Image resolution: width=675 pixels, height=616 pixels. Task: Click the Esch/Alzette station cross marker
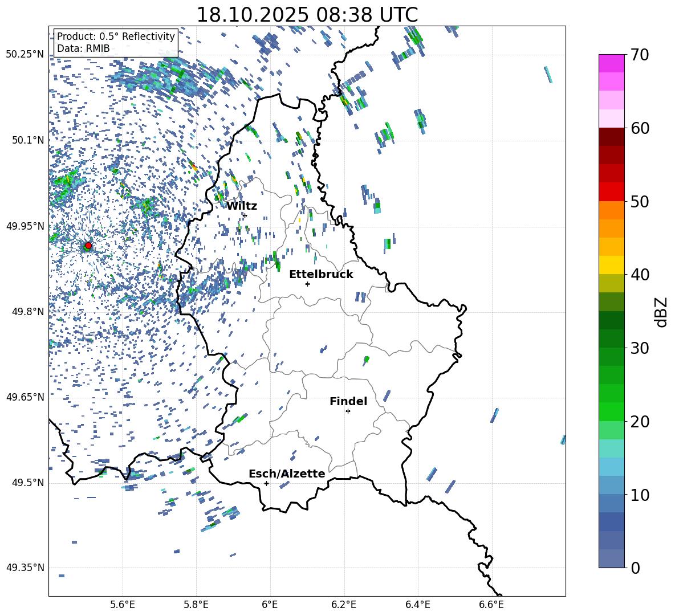tap(266, 483)
